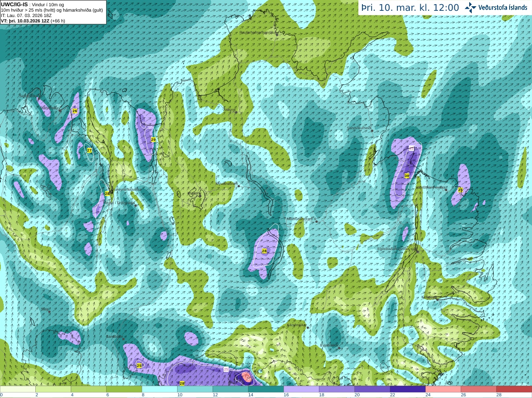The height and width of the screenshot is (398, 532).
Task: Click the yellow 28 label above the legend
Action: click(x=182, y=383)
